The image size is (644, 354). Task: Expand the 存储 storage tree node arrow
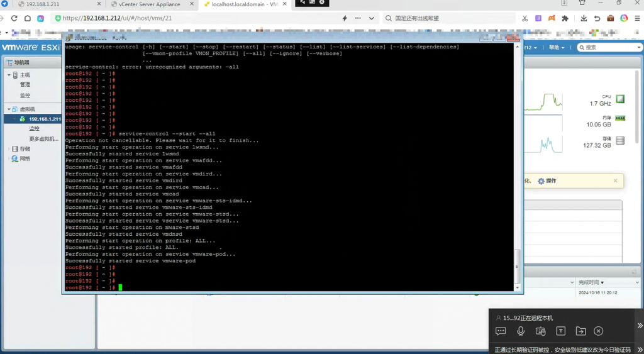click(9, 148)
